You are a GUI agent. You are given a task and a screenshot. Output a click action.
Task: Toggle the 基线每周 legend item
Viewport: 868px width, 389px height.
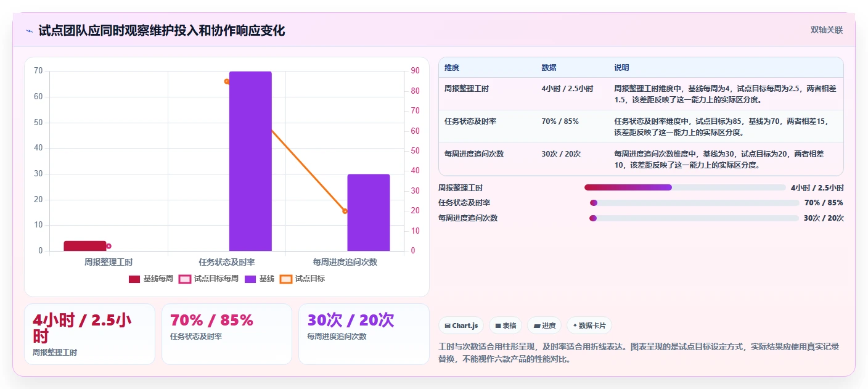click(x=151, y=279)
